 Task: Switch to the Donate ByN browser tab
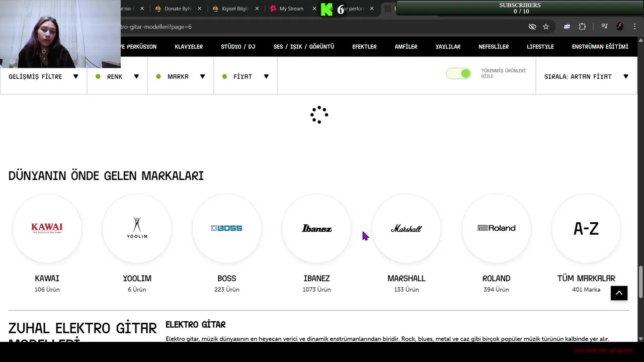[x=178, y=9]
